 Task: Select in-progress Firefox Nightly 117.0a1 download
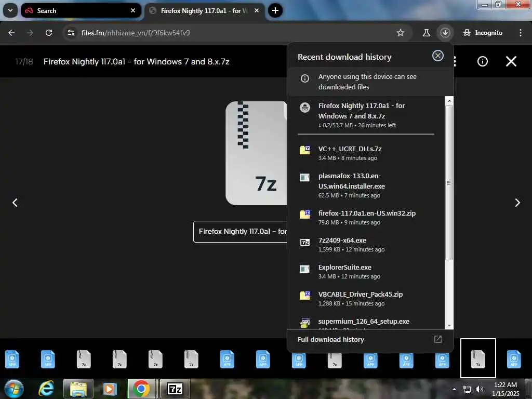click(366, 115)
